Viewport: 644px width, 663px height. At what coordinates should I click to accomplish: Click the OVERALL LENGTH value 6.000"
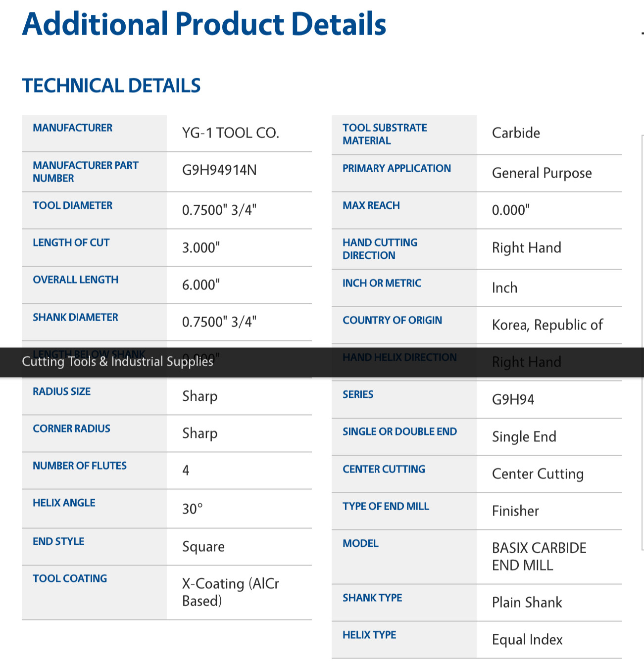click(201, 285)
